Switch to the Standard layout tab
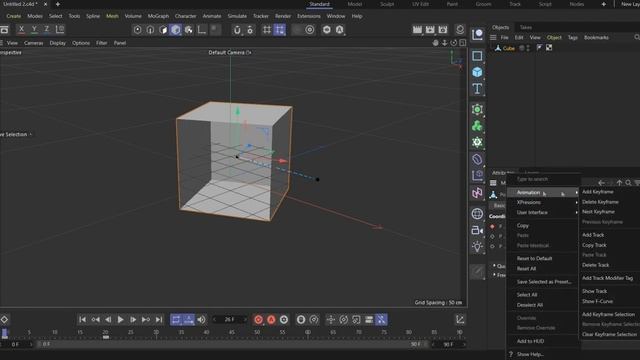Image resolution: width=640 pixels, height=360 pixels. pos(319,4)
